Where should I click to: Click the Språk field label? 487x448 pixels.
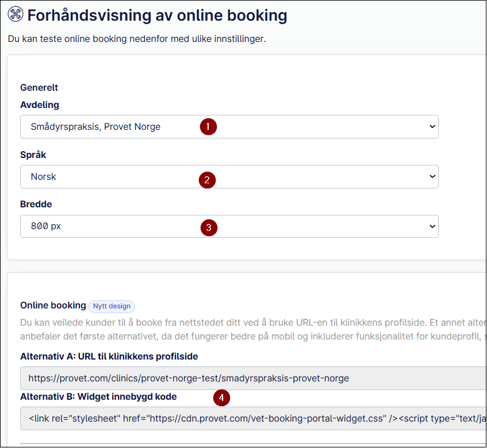pyautogui.click(x=33, y=155)
